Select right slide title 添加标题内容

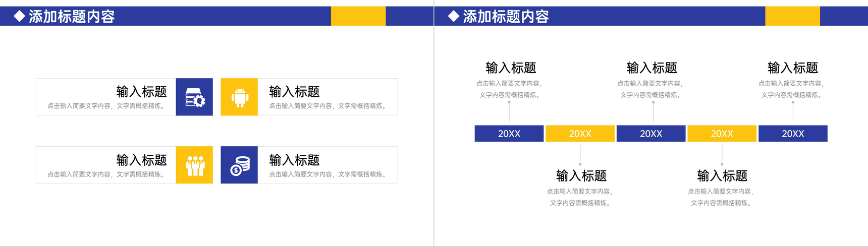pos(506,17)
